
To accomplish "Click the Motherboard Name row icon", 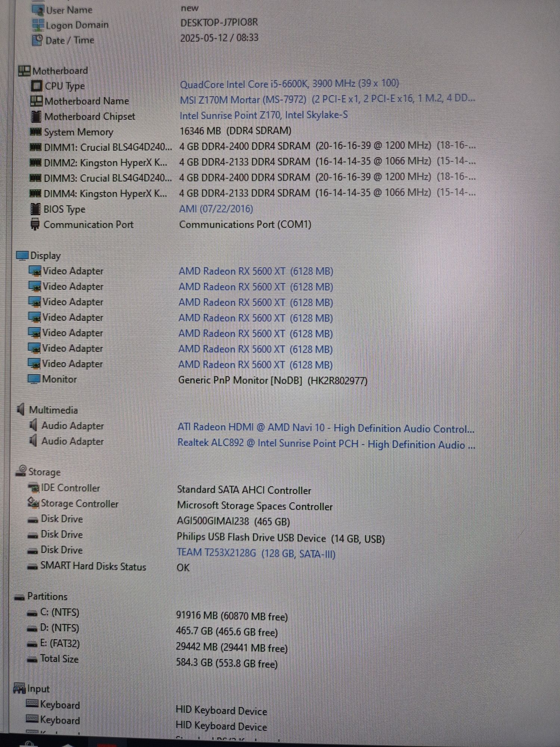I will [36, 101].
